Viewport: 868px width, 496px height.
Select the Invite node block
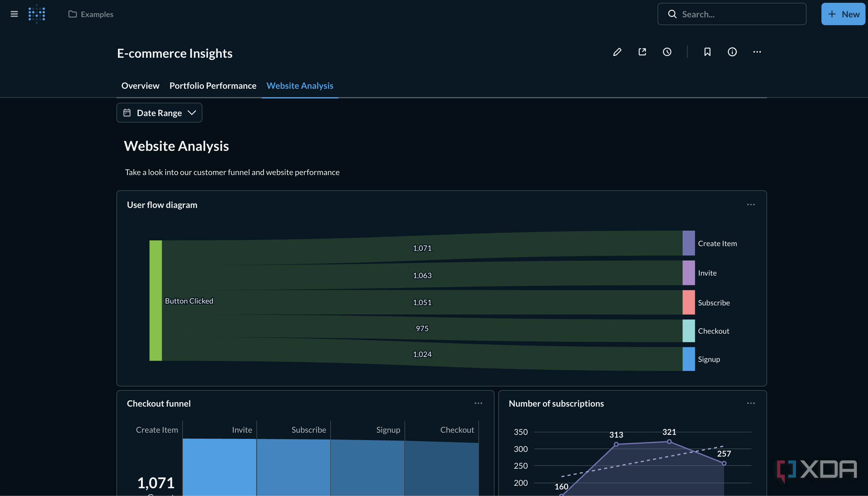point(689,273)
